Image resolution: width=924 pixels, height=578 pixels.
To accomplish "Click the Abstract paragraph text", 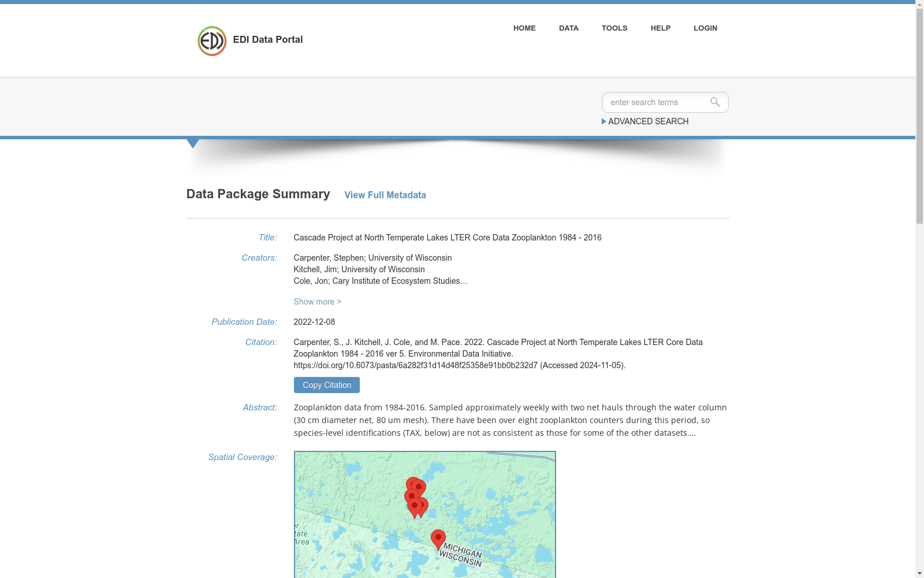I will coord(511,420).
